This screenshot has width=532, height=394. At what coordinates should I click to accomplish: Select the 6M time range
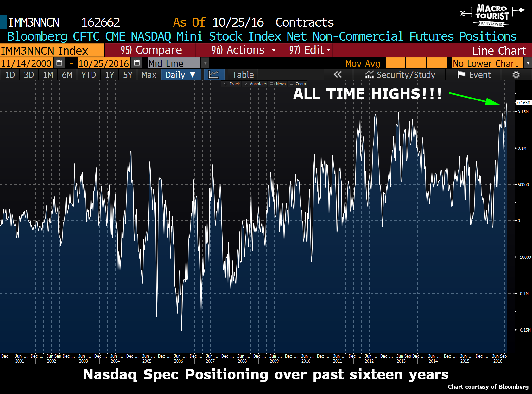[67, 75]
